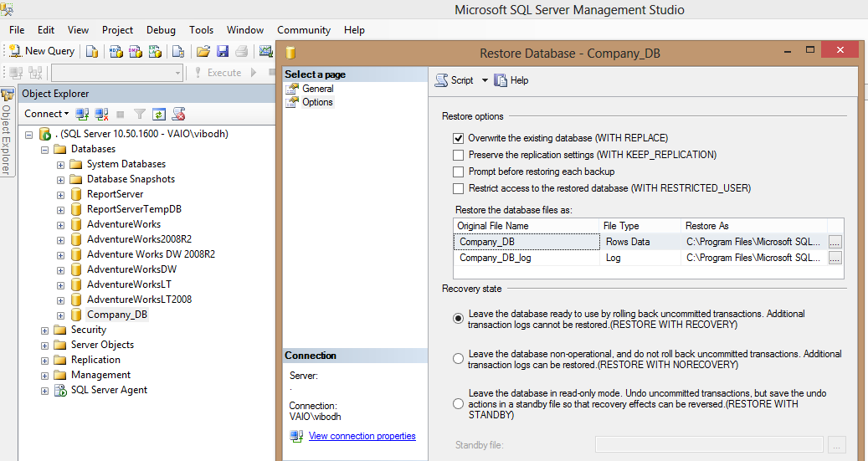Screen dimensions: 868x461
Task: Open the Script dropdown arrow
Action: tap(484, 80)
